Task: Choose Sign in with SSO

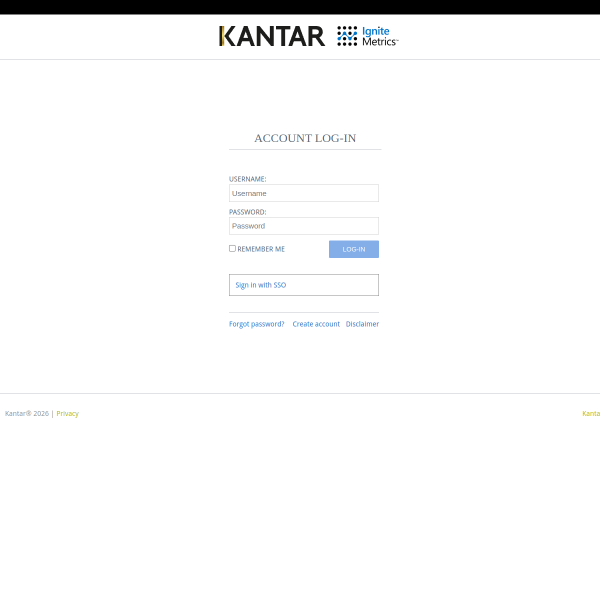Action: (x=303, y=285)
